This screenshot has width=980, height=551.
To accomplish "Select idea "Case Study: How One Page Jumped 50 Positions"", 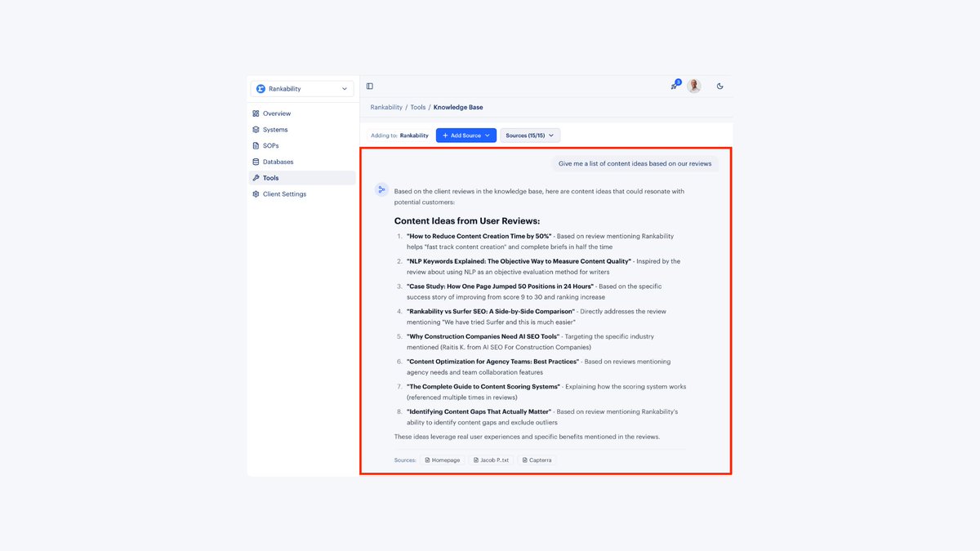I will point(500,287).
